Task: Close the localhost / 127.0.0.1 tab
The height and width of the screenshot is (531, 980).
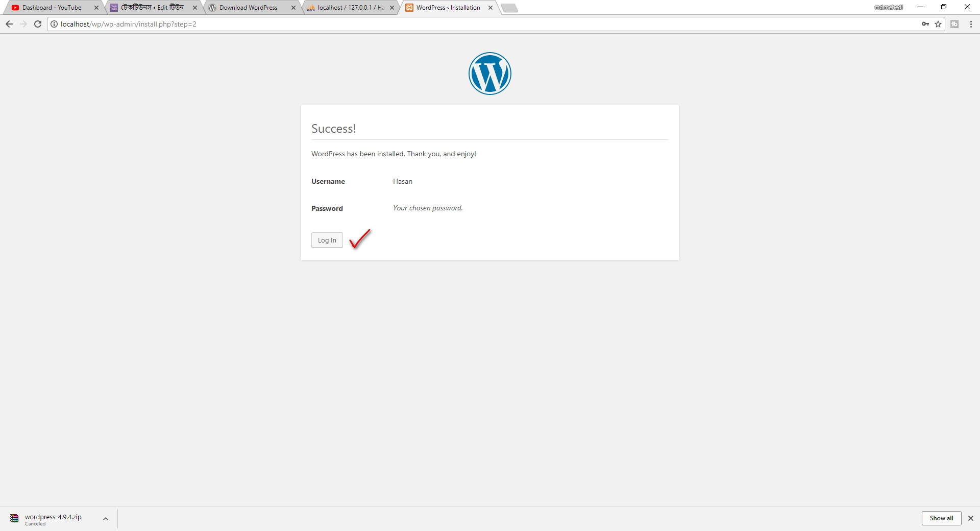Action: 392,8
